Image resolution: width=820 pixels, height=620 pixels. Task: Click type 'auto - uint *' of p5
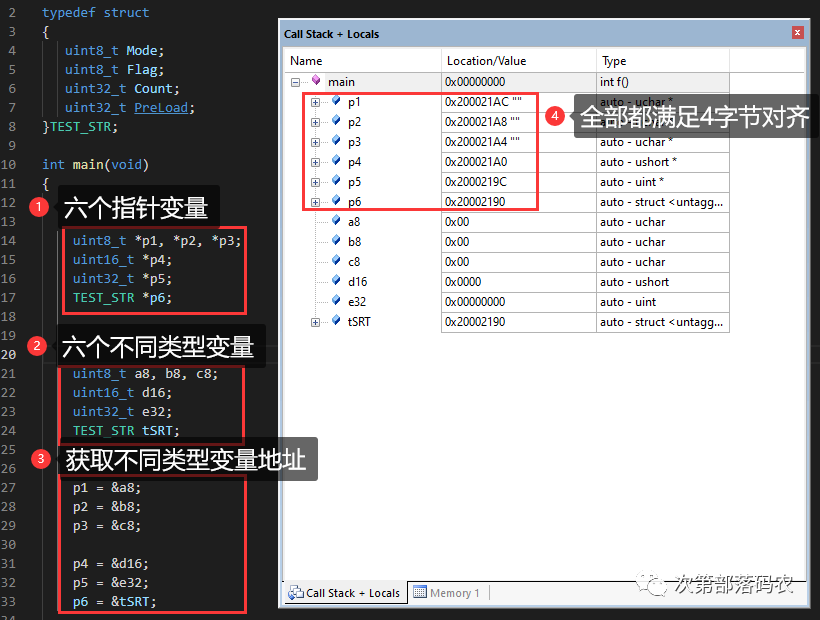click(632, 182)
